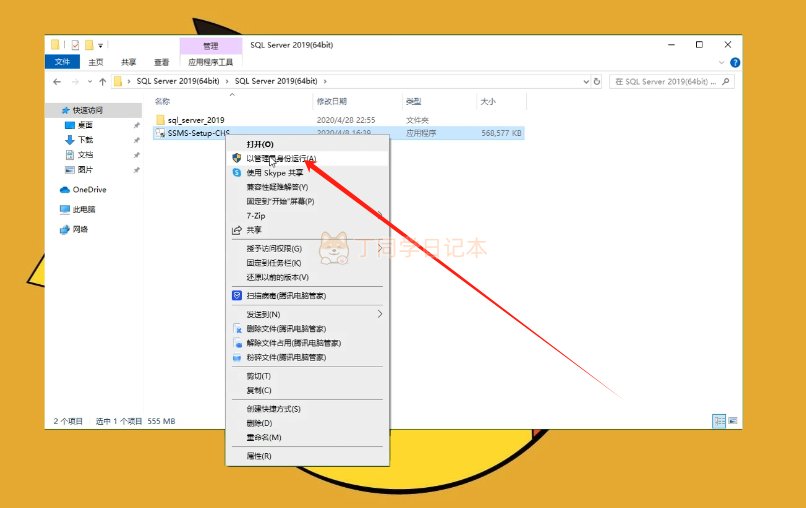This screenshot has width=806, height=508.
Task: Refresh the current folder view
Action: [x=597, y=81]
